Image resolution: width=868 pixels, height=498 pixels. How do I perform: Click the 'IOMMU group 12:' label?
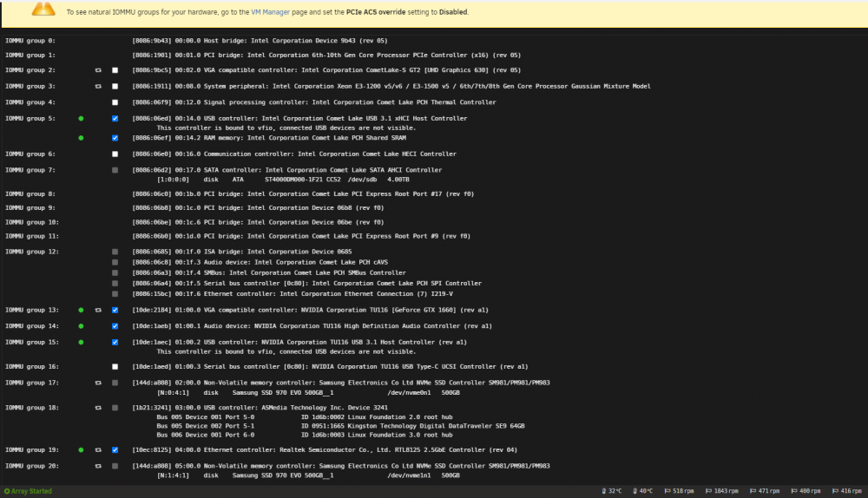click(32, 252)
